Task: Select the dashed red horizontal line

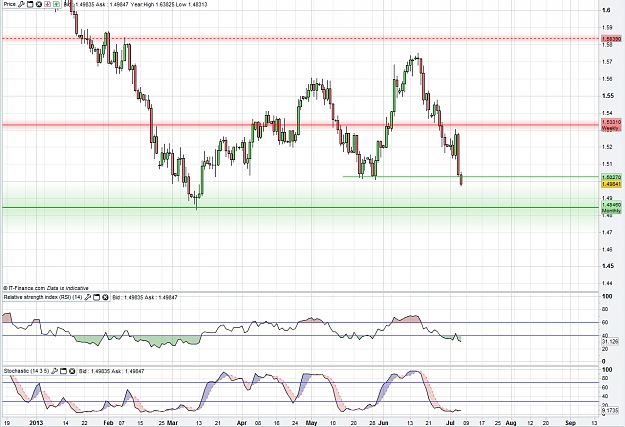Action: click(x=299, y=39)
